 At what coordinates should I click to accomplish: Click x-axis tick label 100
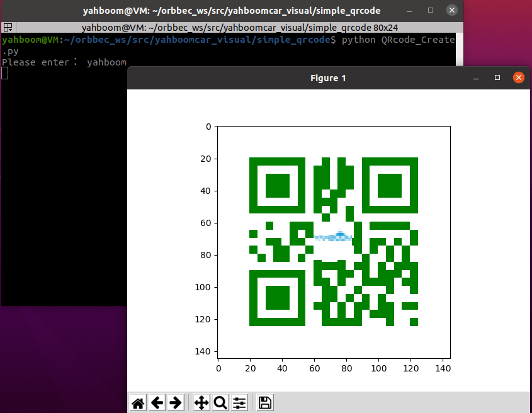378,368
